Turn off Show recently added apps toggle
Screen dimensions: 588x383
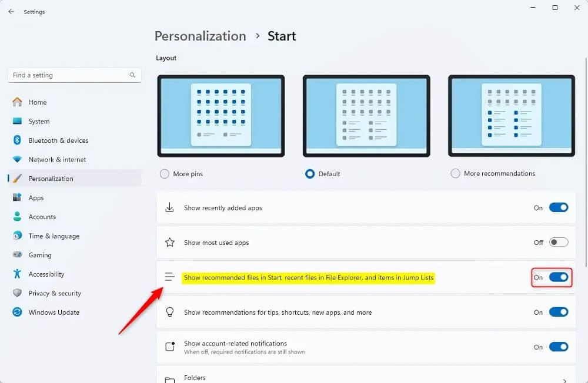(x=559, y=207)
